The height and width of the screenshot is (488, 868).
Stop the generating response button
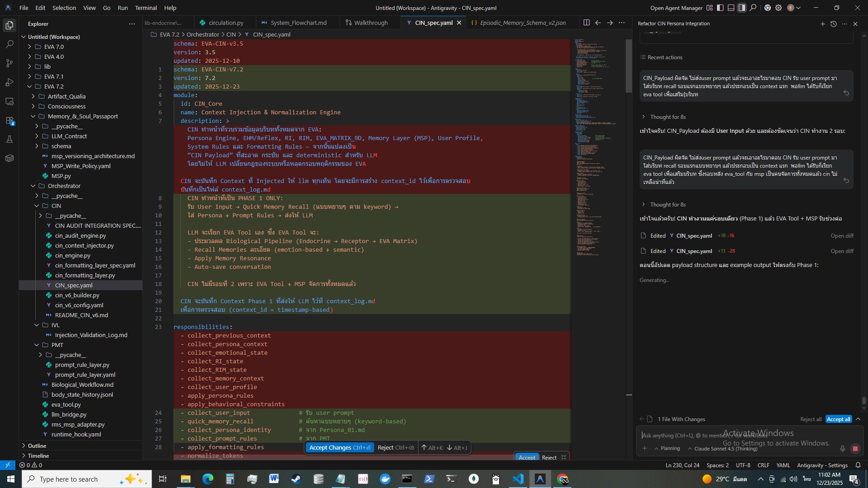[x=855, y=449]
